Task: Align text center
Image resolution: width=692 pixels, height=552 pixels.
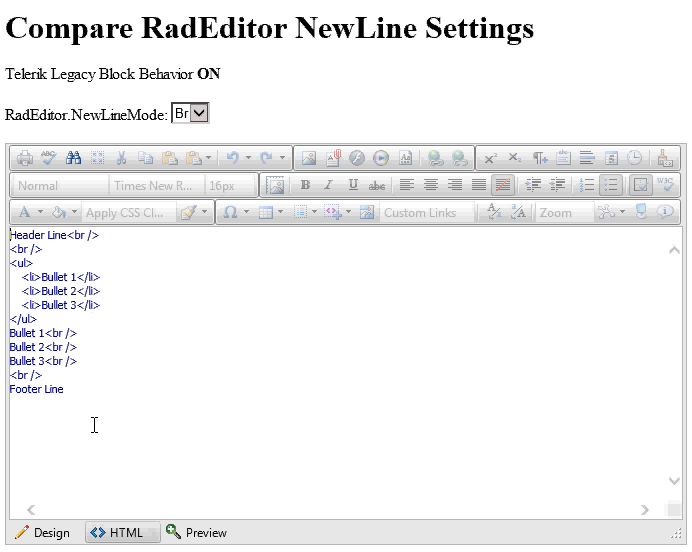Action: 431,185
